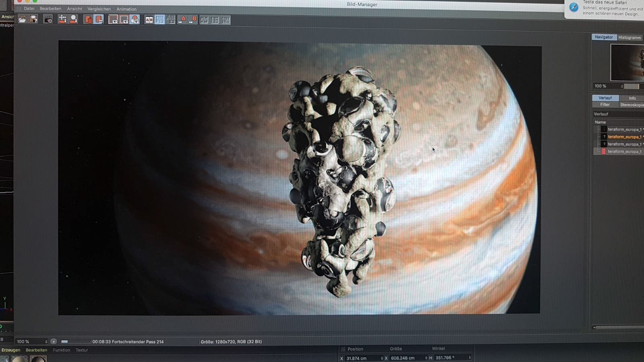Click the Safari compass icon in notification
The width and height of the screenshot is (644, 362).
click(574, 8)
